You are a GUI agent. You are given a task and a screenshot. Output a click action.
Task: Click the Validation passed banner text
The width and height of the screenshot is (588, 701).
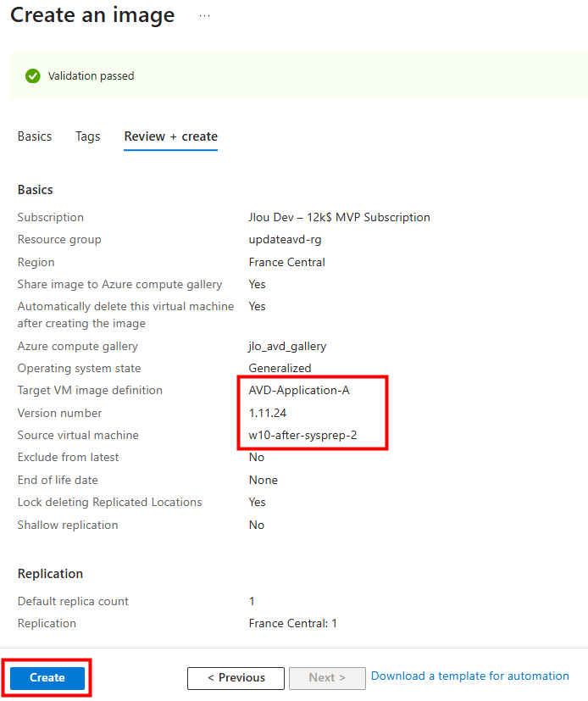[x=91, y=76]
